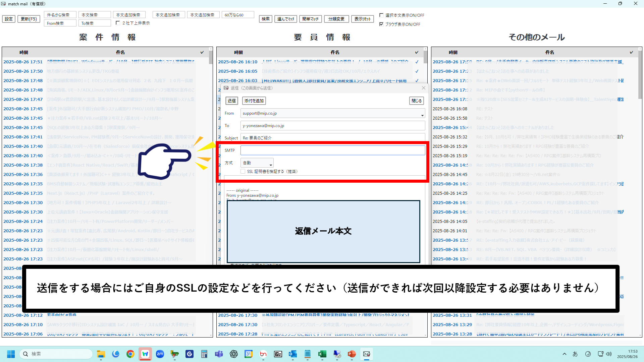
Task: Focus the To検索 field
Action: point(95,23)
